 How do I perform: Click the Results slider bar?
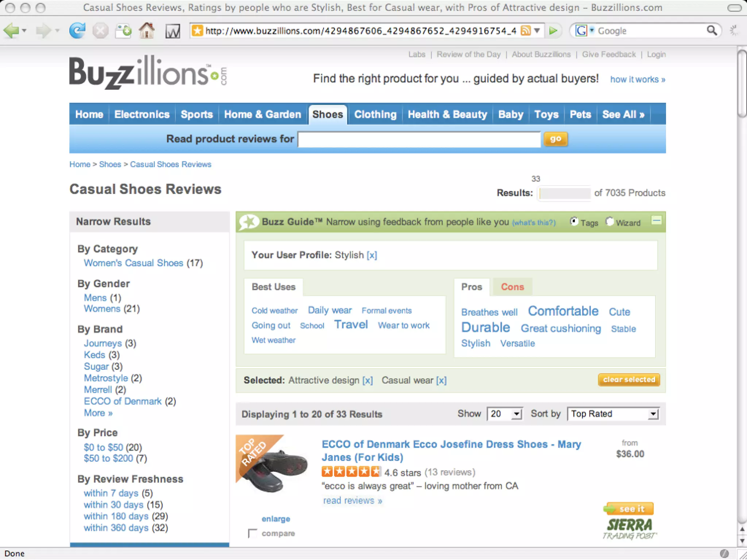tap(564, 193)
